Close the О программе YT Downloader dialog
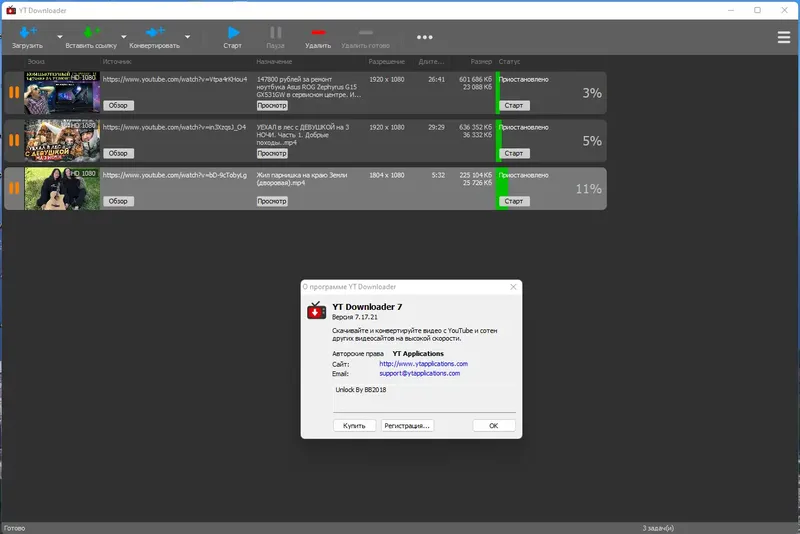800x534 pixels. tap(513, 287)
